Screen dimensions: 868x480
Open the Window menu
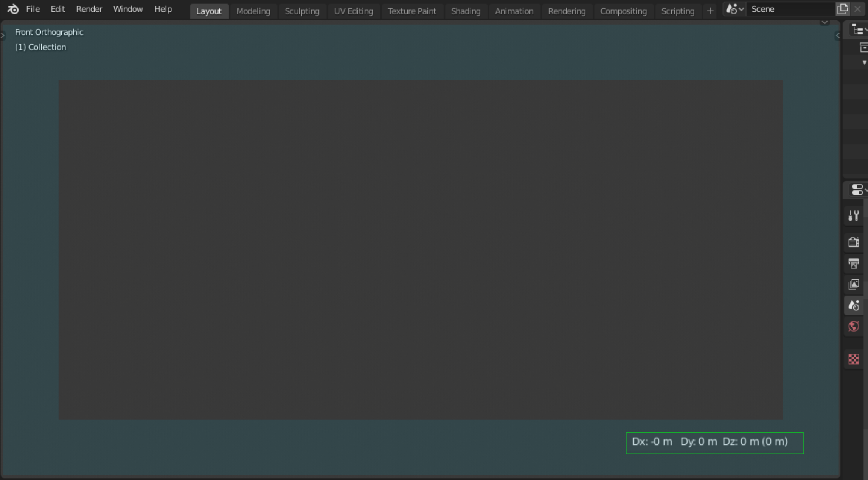[128, 9]
